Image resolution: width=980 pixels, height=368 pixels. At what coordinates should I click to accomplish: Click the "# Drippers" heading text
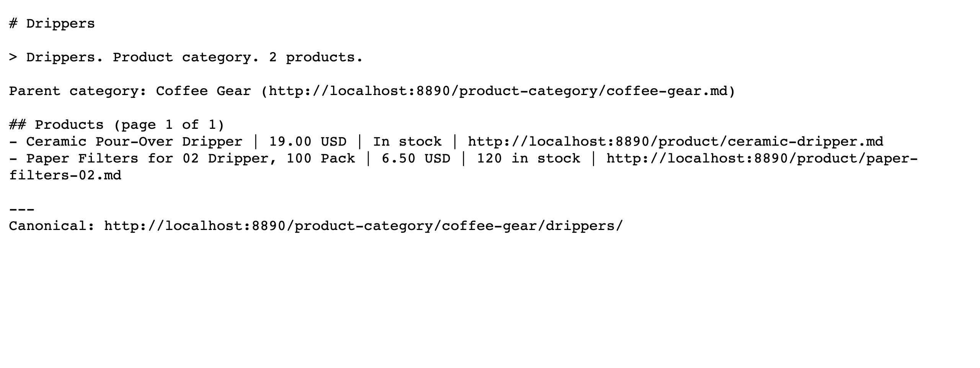point(52,24)
